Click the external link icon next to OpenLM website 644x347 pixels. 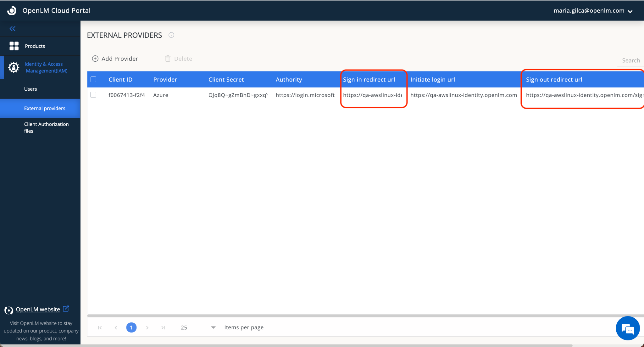click(x=66, y=309)
